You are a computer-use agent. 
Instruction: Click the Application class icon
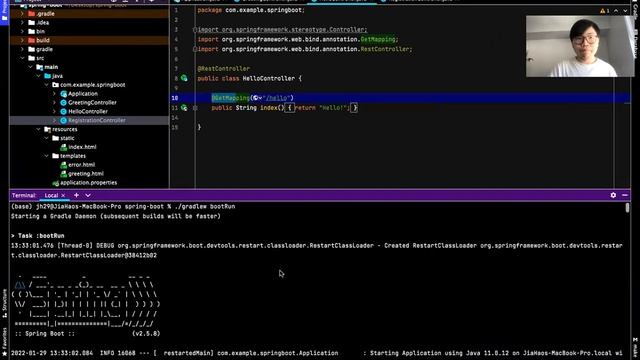[63, 94]
